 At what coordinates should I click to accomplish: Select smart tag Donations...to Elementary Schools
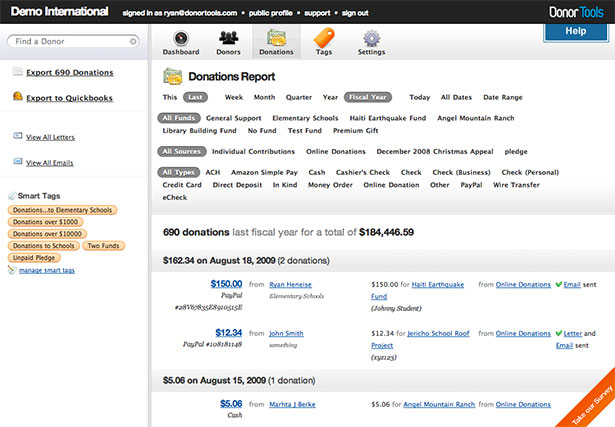[x=62, y=210]
